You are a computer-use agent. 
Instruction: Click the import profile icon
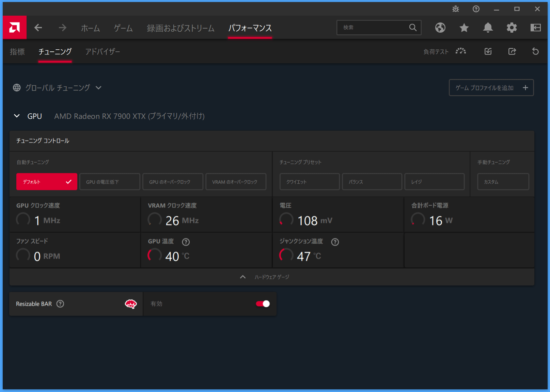(488, 51)
